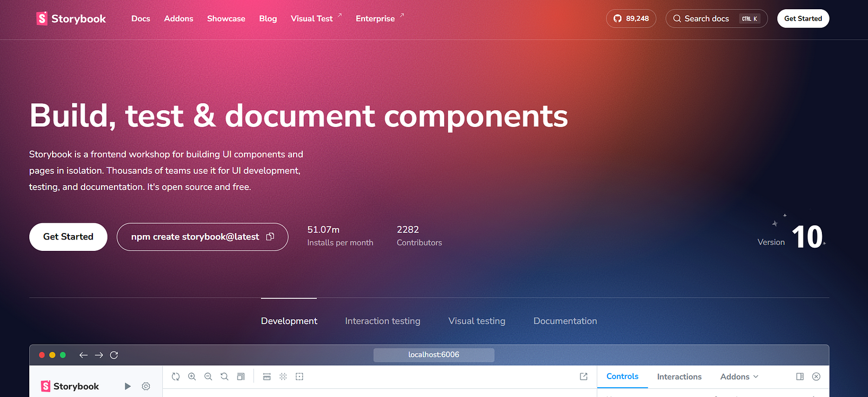Change addon panel orientation icon
868x397 pixels.
pyautogui.click(x=800, y=376)
